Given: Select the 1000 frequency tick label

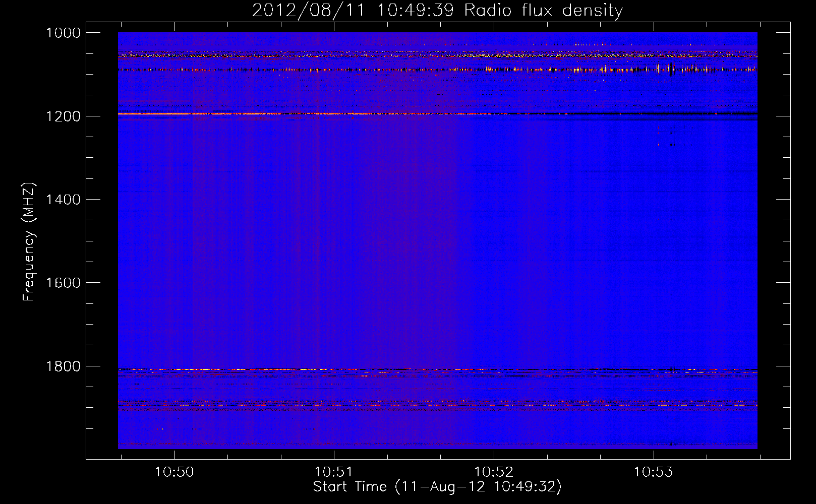Looking at the screenshot, I should click(63, 33).
